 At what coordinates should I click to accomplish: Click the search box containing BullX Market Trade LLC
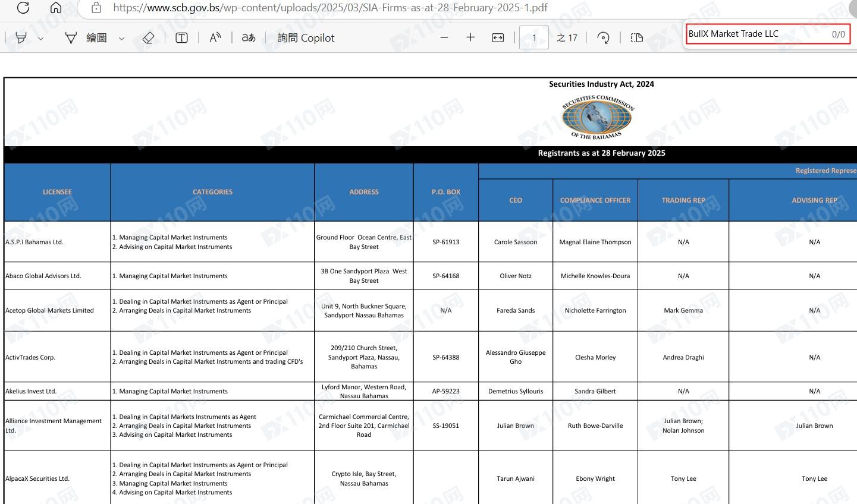(x=768, y=34)
